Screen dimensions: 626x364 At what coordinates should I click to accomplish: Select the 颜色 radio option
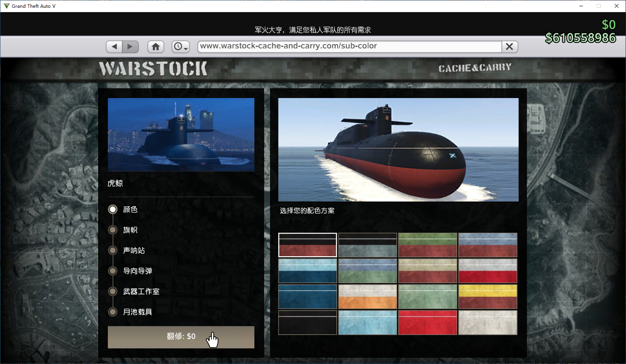(113, 209)
